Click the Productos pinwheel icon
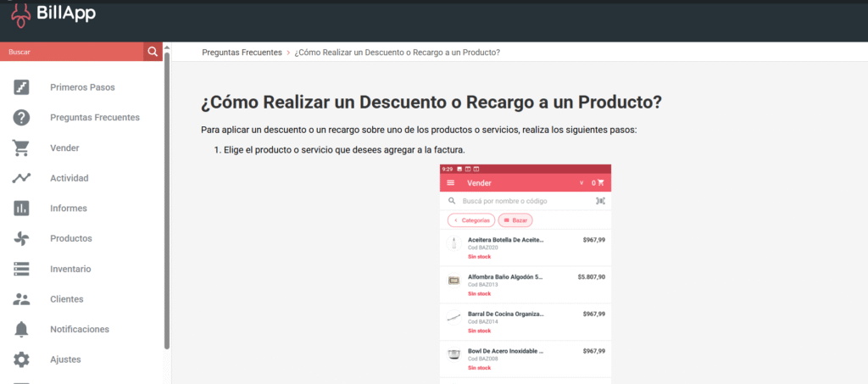The height and width of the screenshot is (384, 868). click(21, 239)
